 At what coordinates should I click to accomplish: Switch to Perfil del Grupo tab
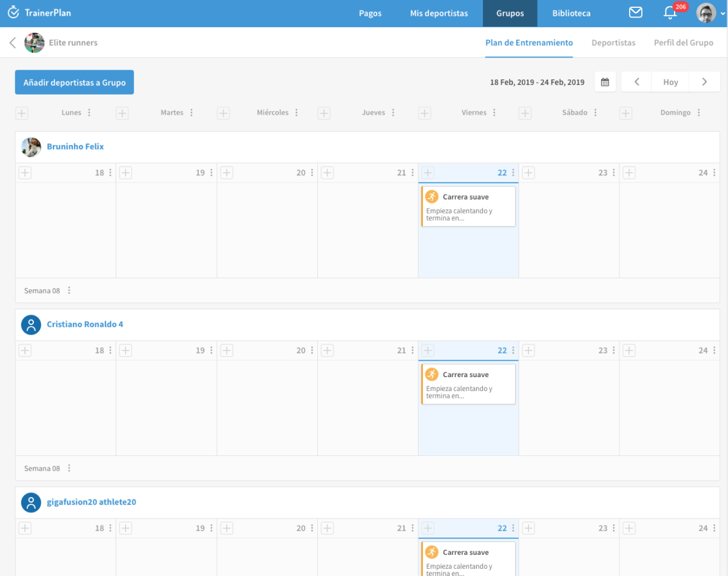click(684, 43)
